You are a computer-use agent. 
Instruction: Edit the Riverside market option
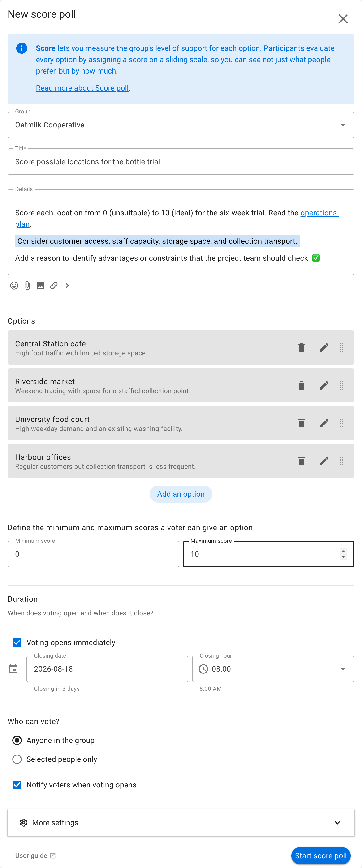tap(324, 385)
